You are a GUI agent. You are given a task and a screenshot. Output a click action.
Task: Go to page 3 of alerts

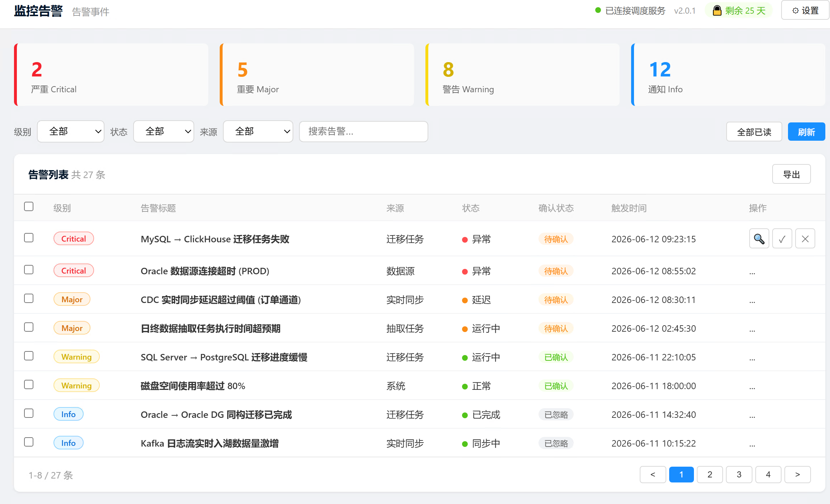coord(739,475)
